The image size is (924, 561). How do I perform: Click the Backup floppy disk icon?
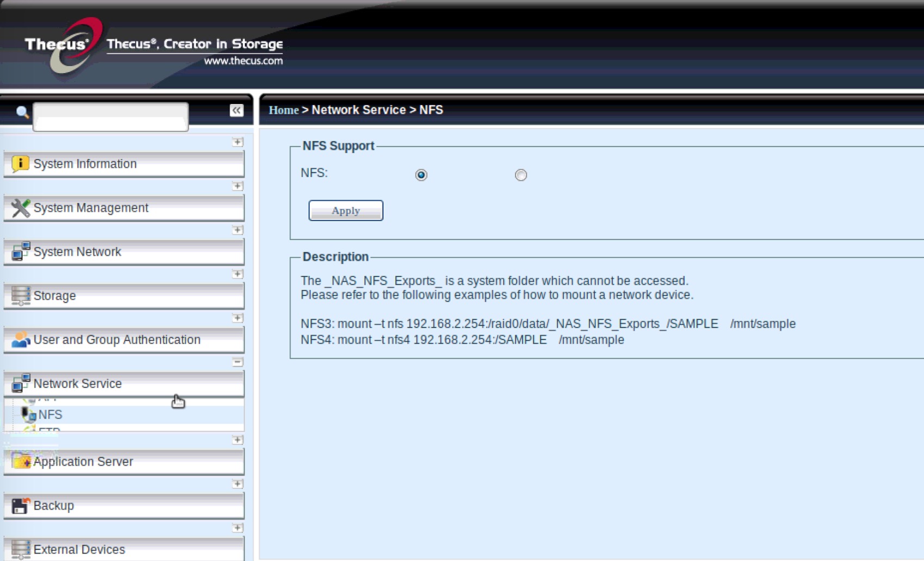(20, 506)
